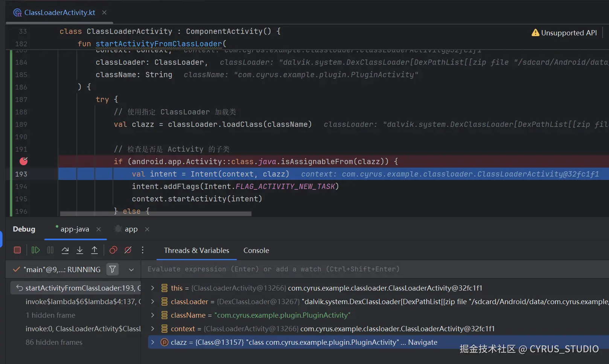Click the 'this' variable type icon

(x=164, y=288)
